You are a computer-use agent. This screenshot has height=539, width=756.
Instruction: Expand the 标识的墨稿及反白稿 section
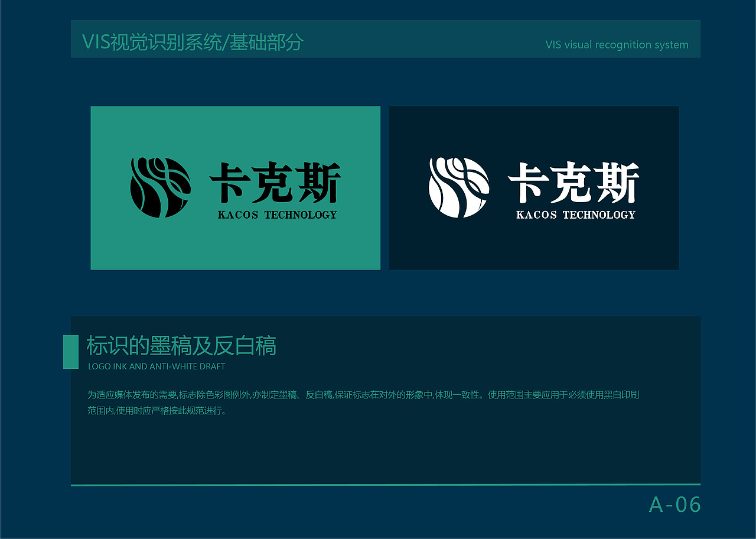[181, 347]
